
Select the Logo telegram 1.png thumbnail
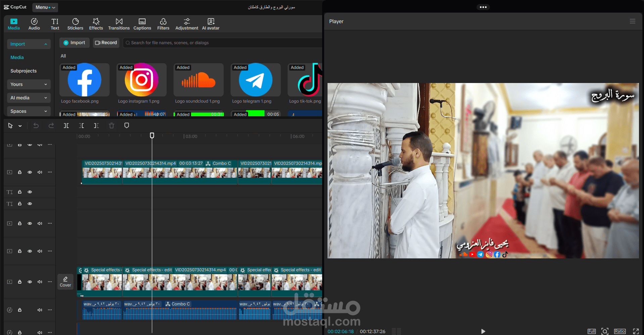(x=256, y=80)
